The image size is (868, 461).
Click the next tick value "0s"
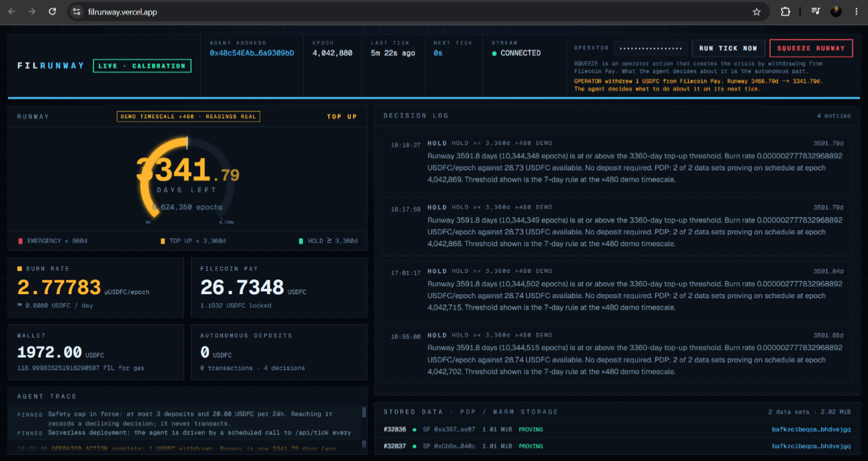coord(438,53)
